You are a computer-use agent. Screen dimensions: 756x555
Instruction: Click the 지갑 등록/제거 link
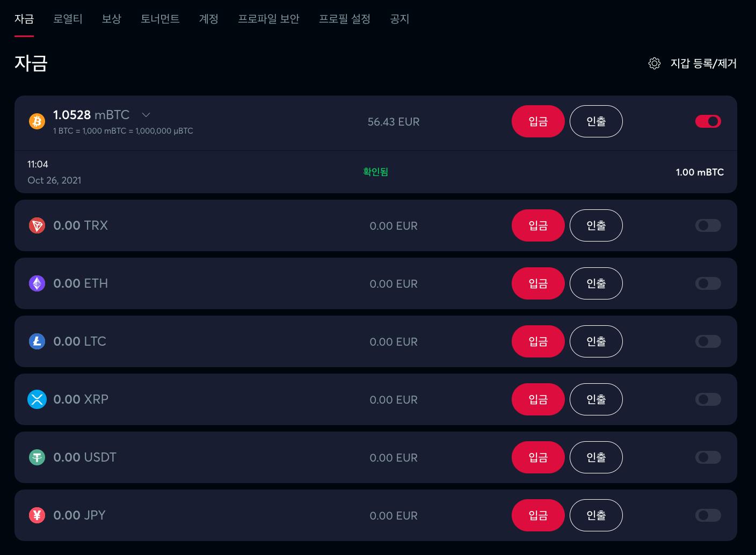tap(703, 63)
